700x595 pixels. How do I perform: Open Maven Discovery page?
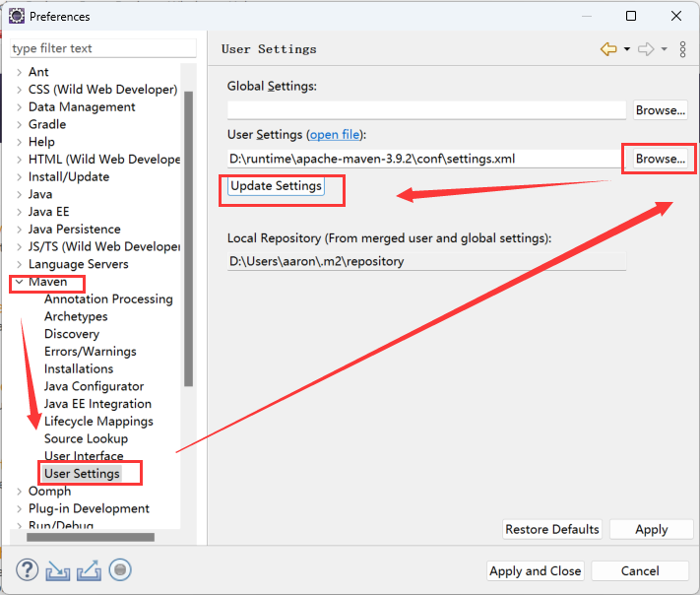point(72,334)
